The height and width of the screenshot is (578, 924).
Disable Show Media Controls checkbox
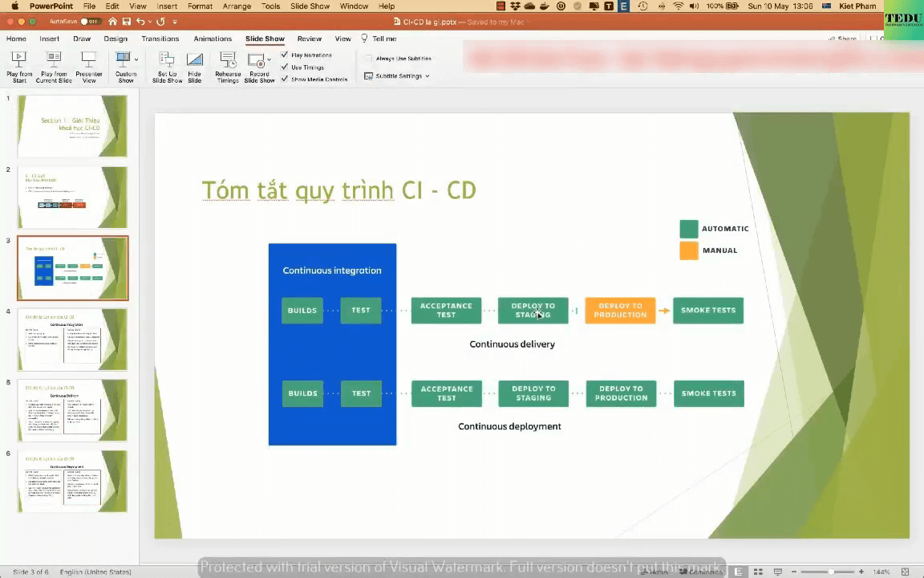(285, 79)
